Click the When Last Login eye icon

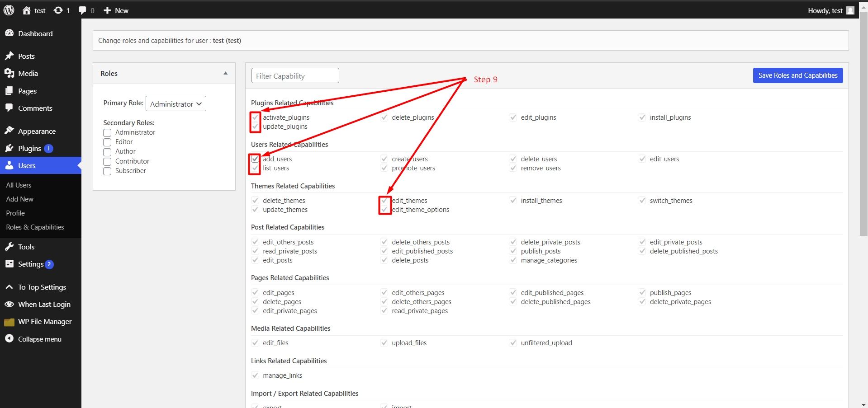(9, 304)
